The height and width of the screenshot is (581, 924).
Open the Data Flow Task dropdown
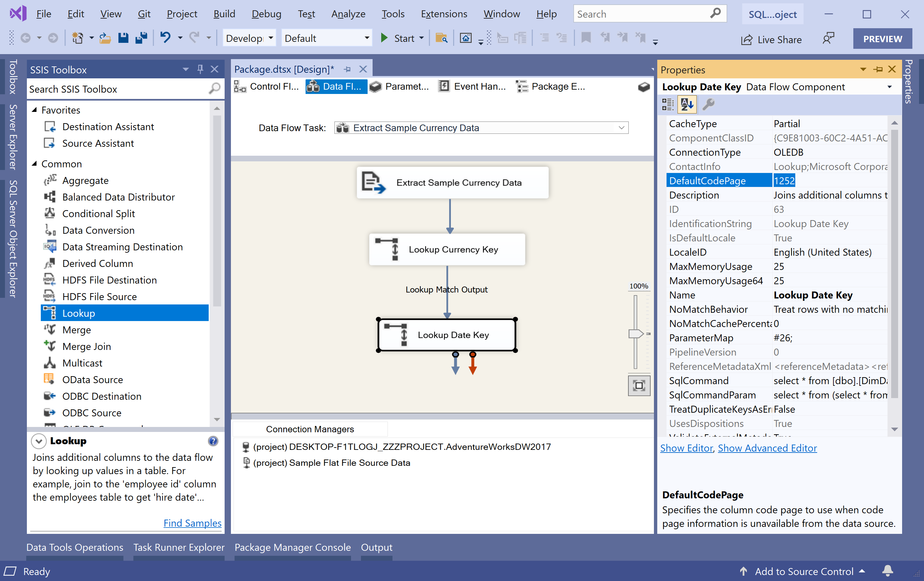tap(621, 127)
